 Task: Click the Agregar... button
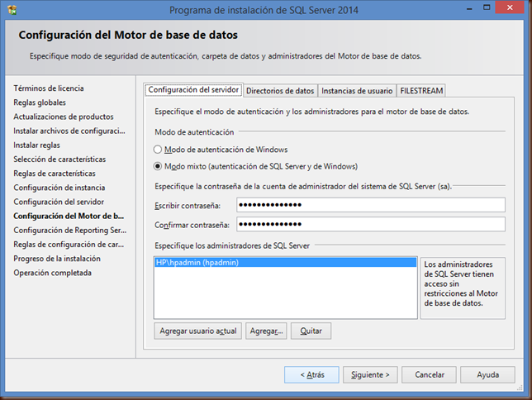tap(266, 331)
